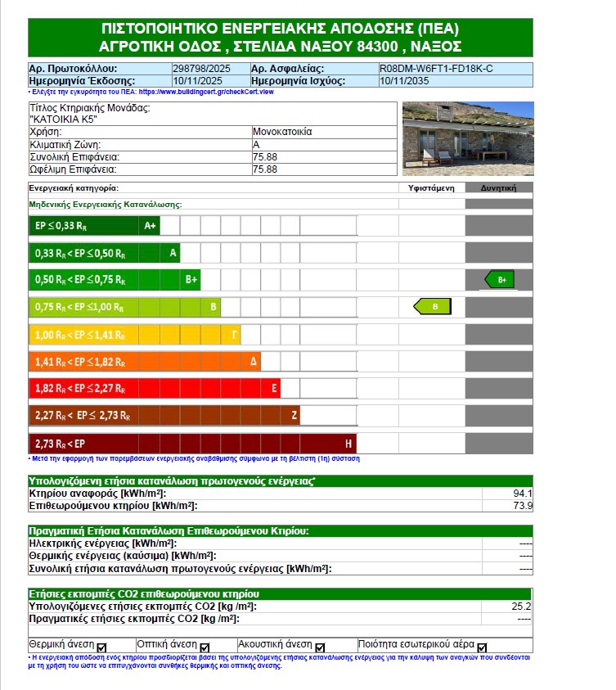Click the building photo thumbnail
This screenshot has height=690, width=616.
click(x=468, y=138)
